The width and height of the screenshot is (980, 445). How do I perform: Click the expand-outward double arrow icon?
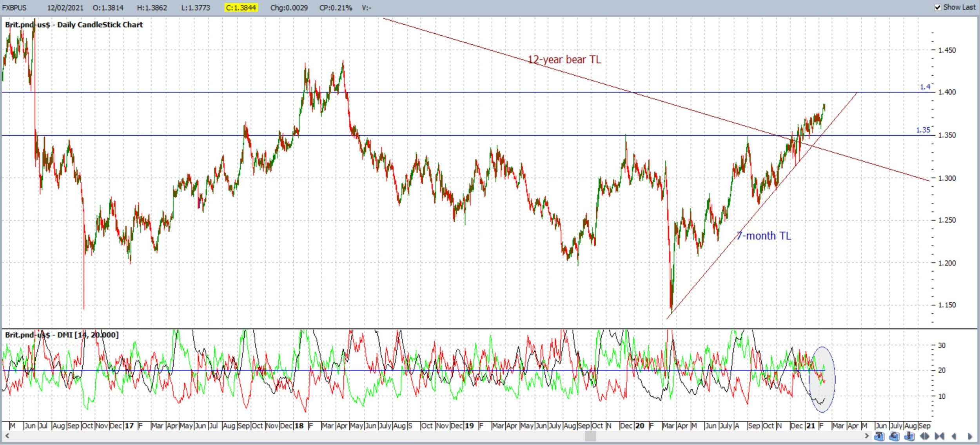tap(924, 436)
